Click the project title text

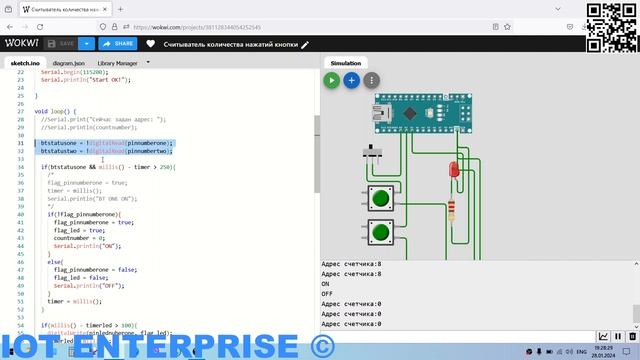tap(231, 44)
